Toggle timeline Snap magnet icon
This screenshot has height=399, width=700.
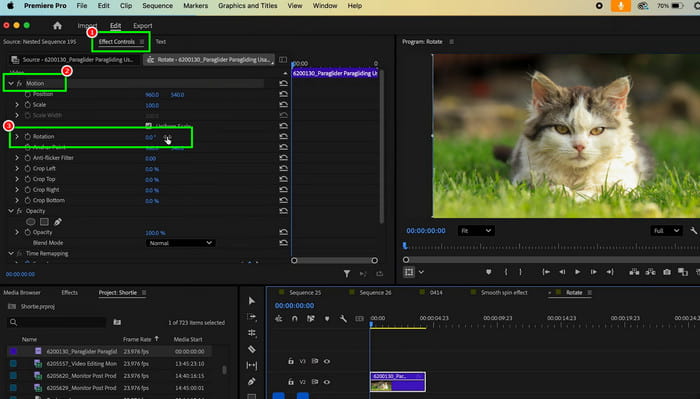coord(295,319)
